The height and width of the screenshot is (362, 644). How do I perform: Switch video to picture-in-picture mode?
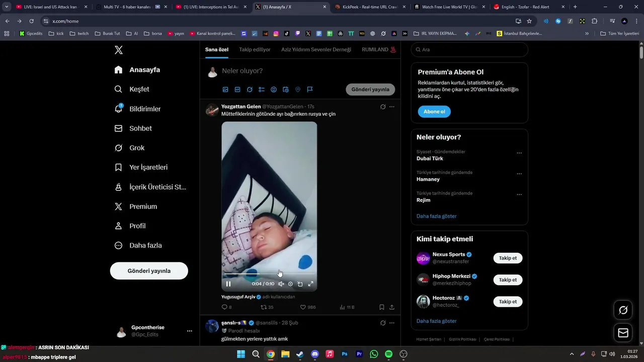pyautogui.click(x=300, y=284)
